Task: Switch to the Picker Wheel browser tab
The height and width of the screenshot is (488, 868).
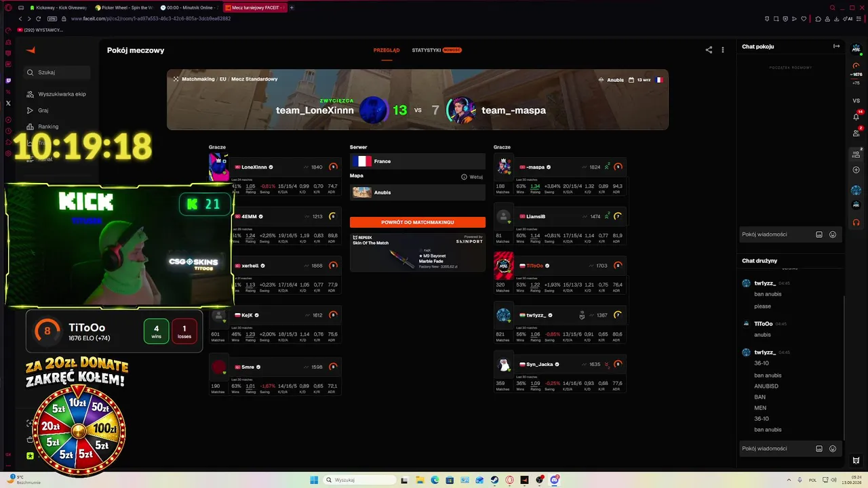Action: click(124, 7)
